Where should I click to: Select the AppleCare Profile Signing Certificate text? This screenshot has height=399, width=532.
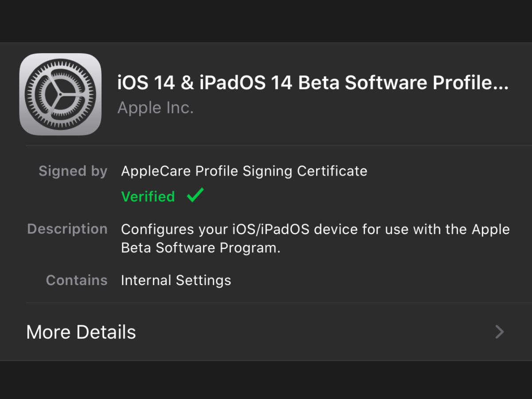pos(244,171)
